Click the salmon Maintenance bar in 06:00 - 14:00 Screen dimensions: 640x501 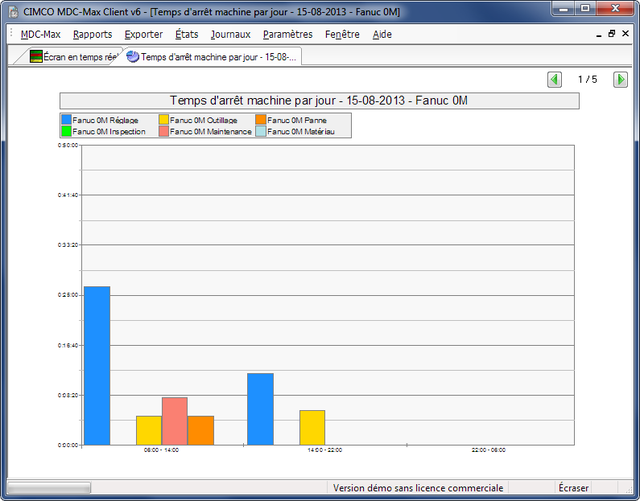[x=175, y=421]
